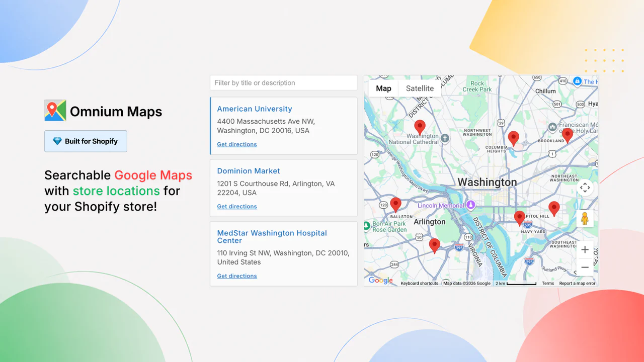Viewport: 644px width, 362px height.
Task: Click the Bon Air Park Rose Garden marker
Action: coord(367,226)
